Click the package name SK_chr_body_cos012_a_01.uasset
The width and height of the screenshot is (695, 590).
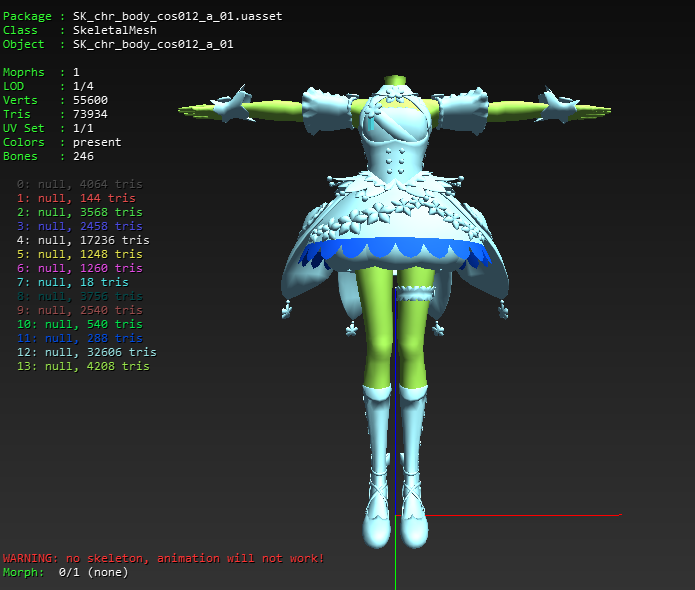tap(177, 16)
